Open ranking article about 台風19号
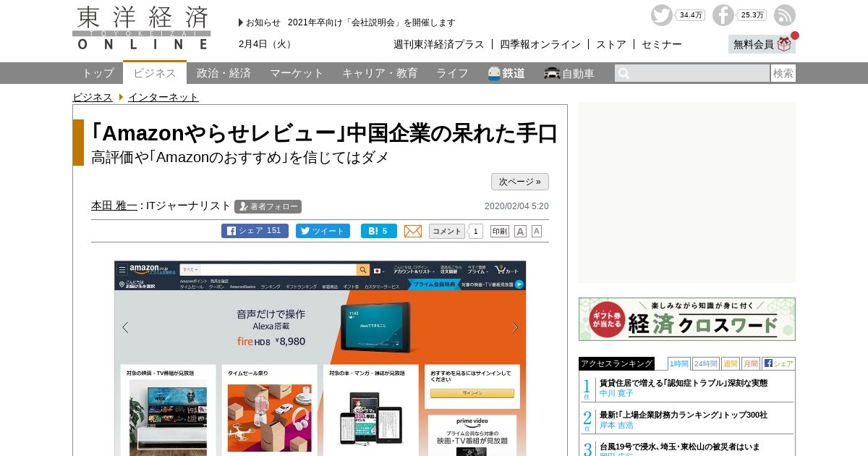The image size is (868, 456). pos(680,447)
